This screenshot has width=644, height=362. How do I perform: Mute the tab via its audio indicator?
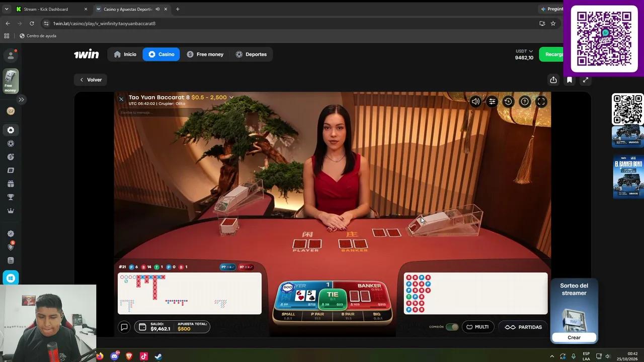tap(158, 9)
